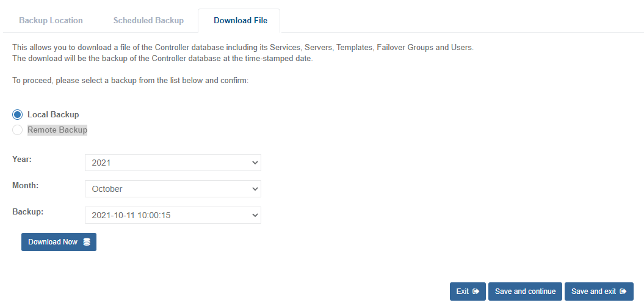The height and width of the screenshot is (308, 644).
Task: Click the exit arrow icon on Exit button
Action: 476,291
